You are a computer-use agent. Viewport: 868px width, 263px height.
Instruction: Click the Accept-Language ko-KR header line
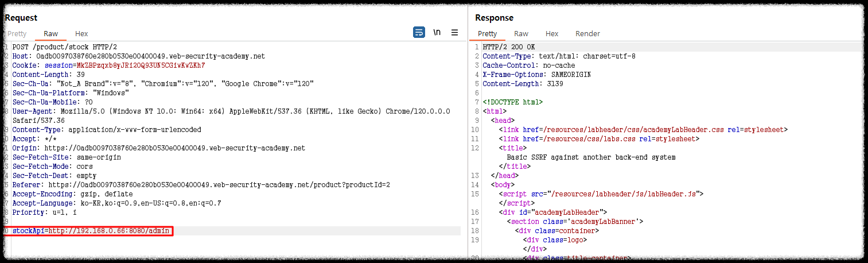pos(116,203)
